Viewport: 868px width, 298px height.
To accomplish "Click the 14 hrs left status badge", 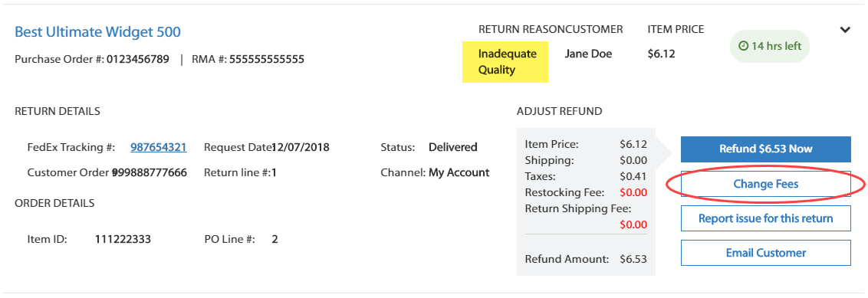I will pos(770,46).
